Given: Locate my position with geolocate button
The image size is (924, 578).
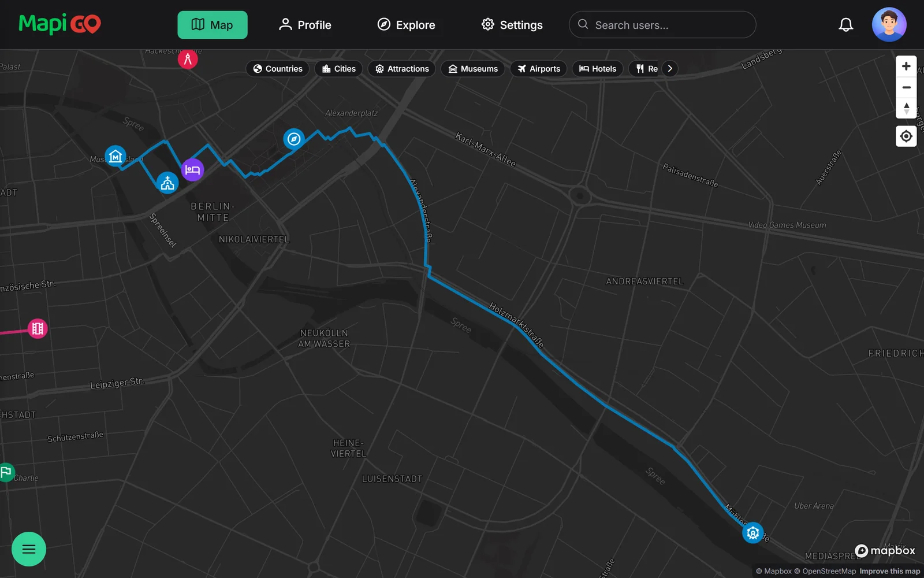Looking at the screenshot, I should pyautogui.click(x=906, y=136).
